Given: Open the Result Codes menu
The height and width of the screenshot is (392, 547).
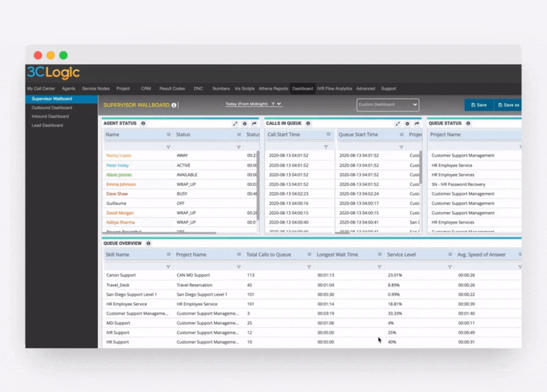Looking at the screenshot, I should pyautogui.click(x=172, y=89).
